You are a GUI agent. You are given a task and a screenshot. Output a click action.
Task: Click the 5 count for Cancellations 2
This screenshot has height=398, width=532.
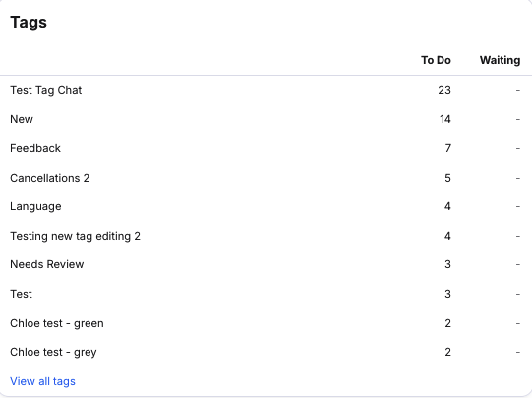coord(447,178)
